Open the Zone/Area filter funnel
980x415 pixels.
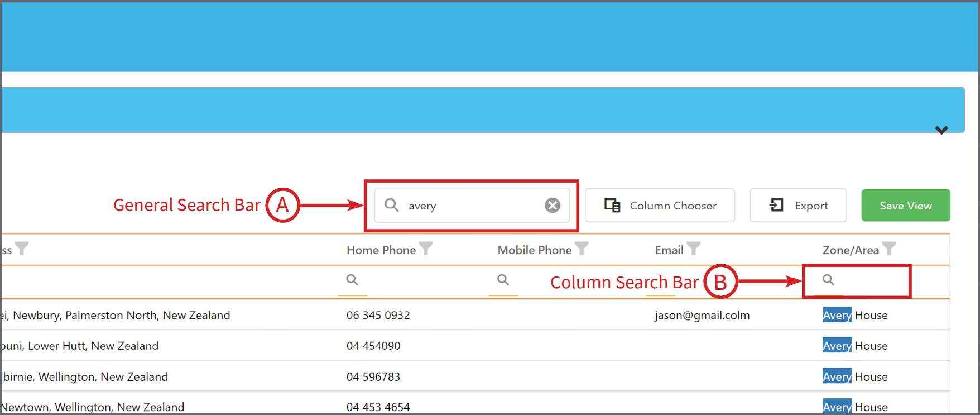(889, 248)
